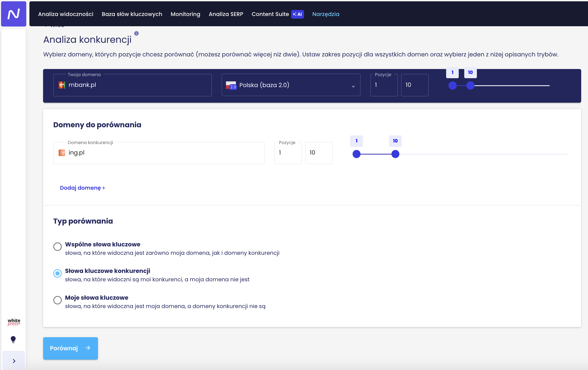Click the ing.pl favicon icon
The image size is (588, 370).
(x=62, y=153)
